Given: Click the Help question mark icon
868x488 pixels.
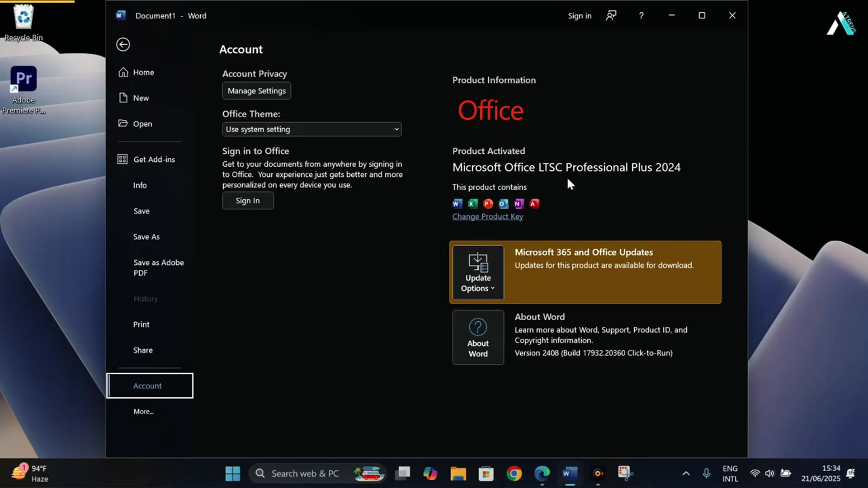Looking at the screenshot, I should [x=641, y=16].
